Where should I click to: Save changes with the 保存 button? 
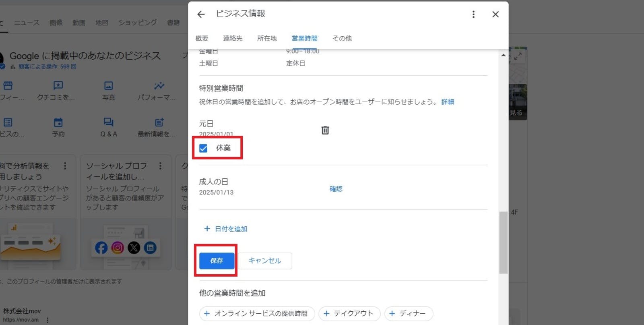click(x=217, y=261)
